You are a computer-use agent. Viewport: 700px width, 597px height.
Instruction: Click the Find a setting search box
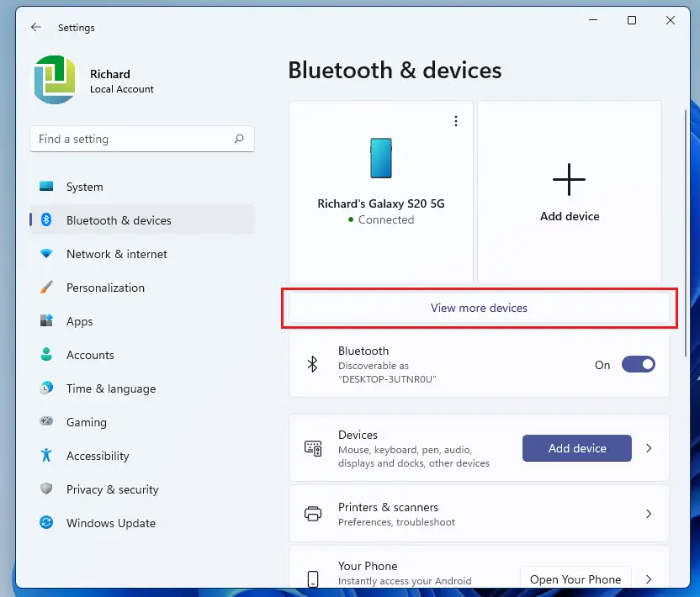(142, 139)
